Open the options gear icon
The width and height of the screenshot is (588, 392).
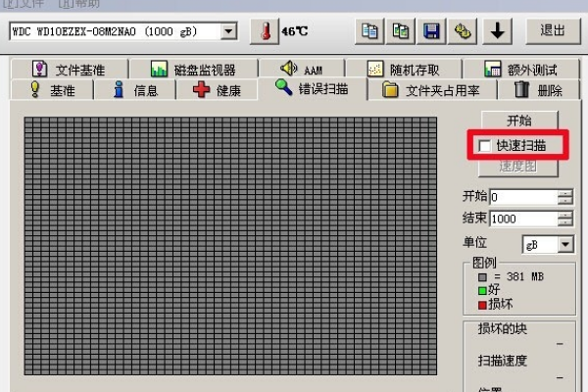click(x=463, y=31)
